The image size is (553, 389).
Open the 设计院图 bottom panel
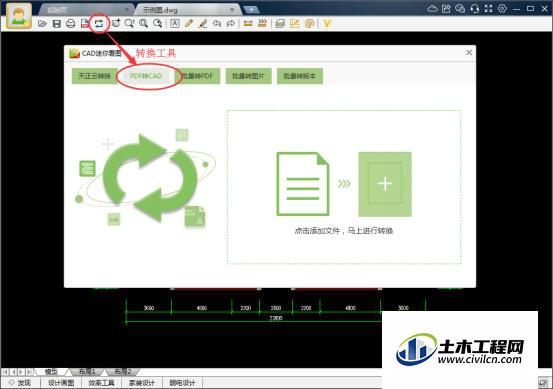click(61, 383)
